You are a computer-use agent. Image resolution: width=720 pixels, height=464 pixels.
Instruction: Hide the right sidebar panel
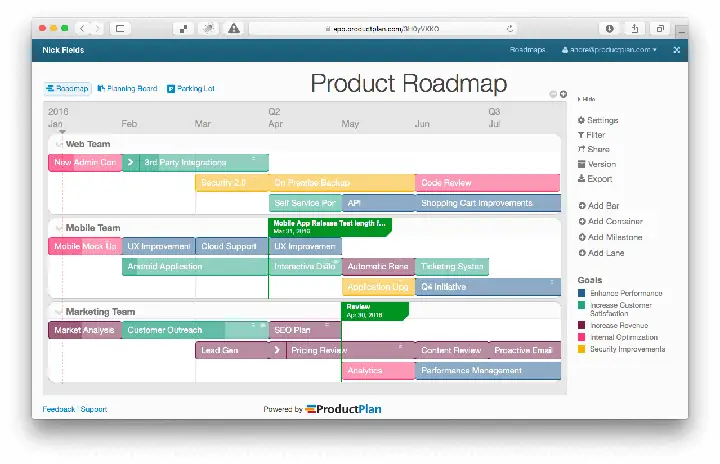[x=586, y=99]
